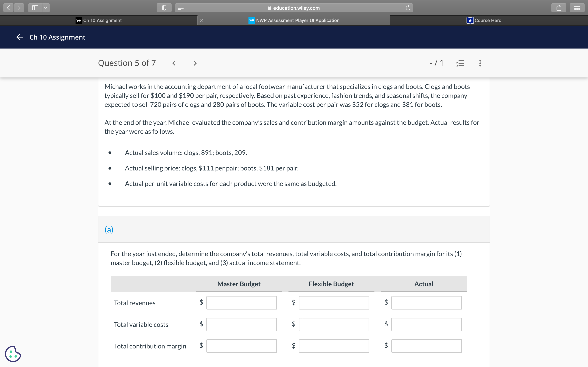Click the sidebar toggle icon in Safari toolbar
588x367 pixels.
(x=35, y=8)
